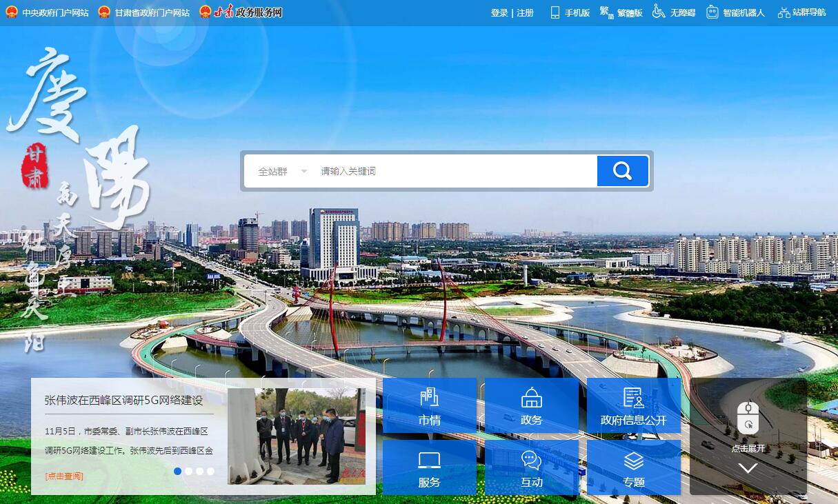
Task: Click the blue magnifier search button
Action: point(622,171)
